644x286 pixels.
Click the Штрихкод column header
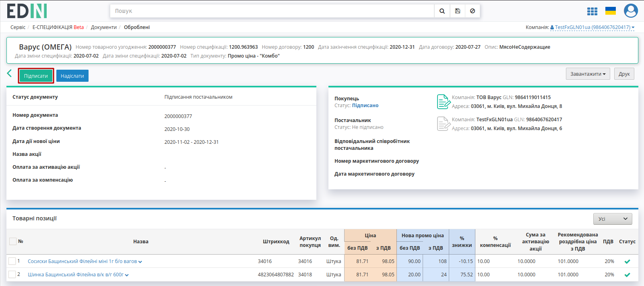[276, 242]
